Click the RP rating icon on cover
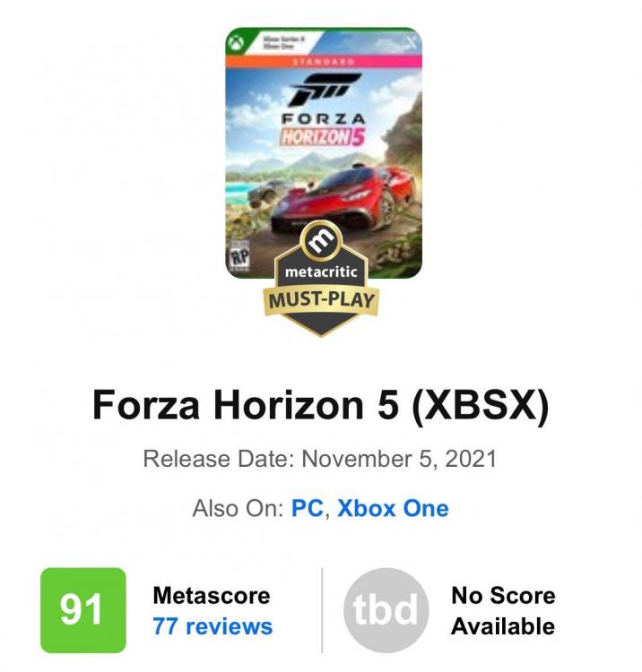642x672 pixels. pos(239,257)
